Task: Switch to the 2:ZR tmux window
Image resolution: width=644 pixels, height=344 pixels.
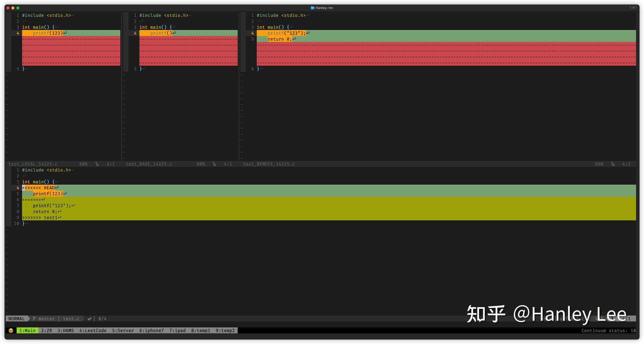Action: pyautogui.click(x=47, y=330)
